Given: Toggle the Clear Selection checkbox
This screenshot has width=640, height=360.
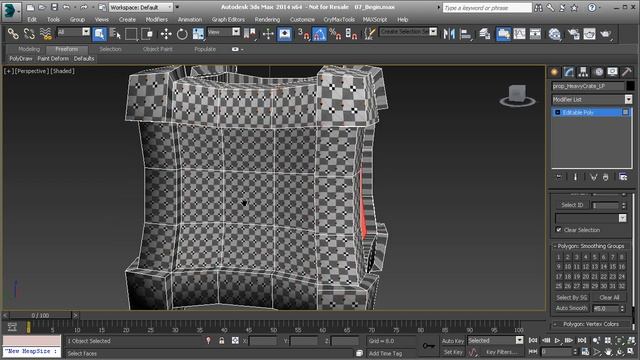Looking at the screenshot, I should coord(559,230).
